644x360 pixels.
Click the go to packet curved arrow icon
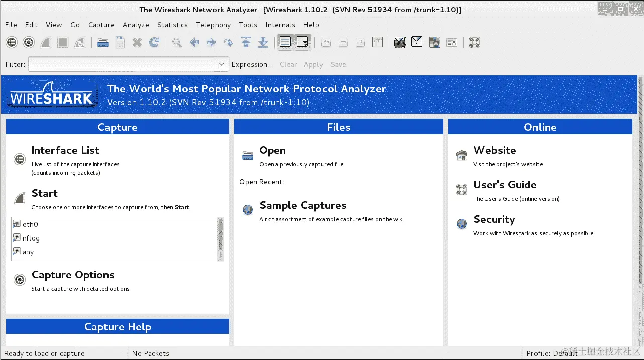(x=229, y=42)
